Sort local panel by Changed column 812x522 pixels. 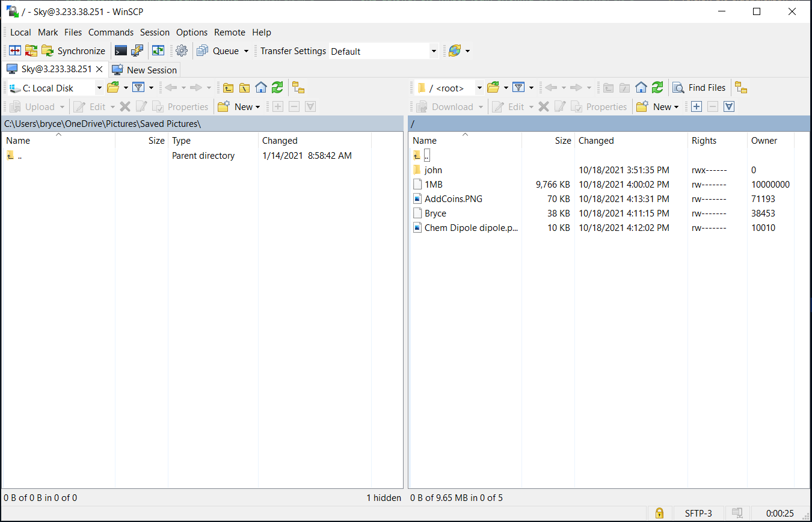point(315,141)
